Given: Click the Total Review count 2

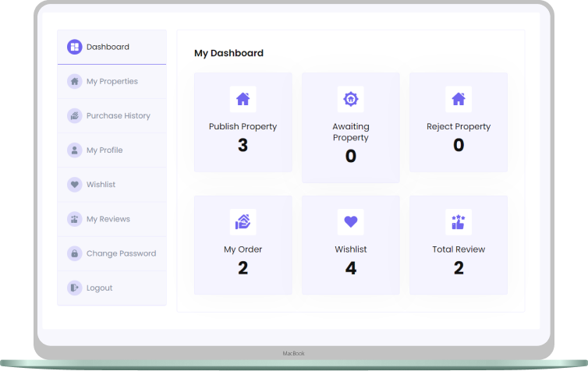Looking at the screenshot, I should click(x=459, y=268).
